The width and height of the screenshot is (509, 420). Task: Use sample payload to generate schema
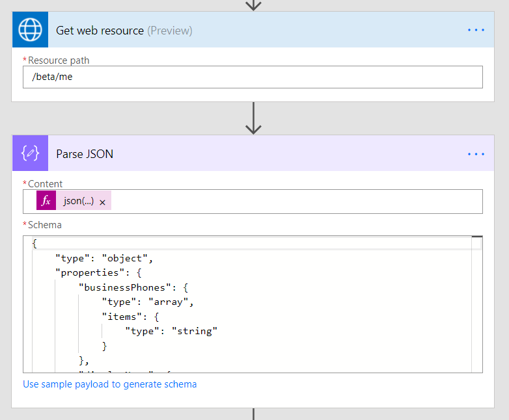[x=109, y=384]
